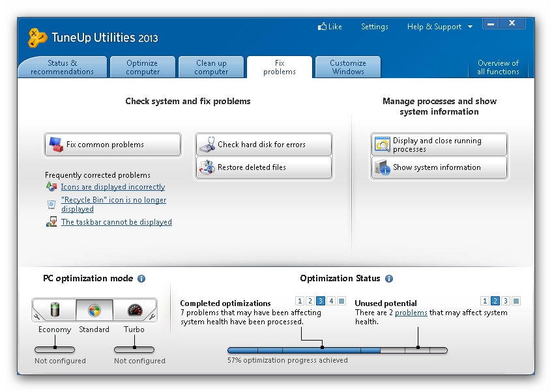Select Completed optimizations page 3
This screenshot has height=392, width=552.
[321, 301]
